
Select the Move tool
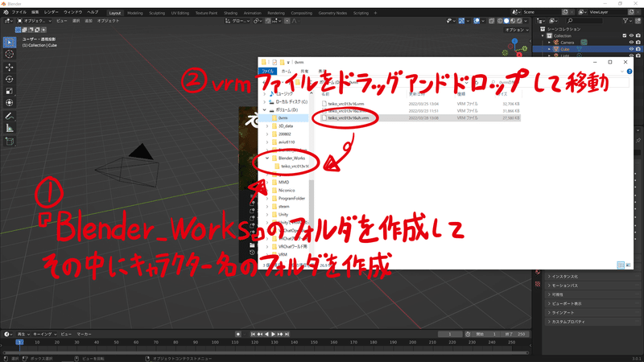tap(10, 67)
